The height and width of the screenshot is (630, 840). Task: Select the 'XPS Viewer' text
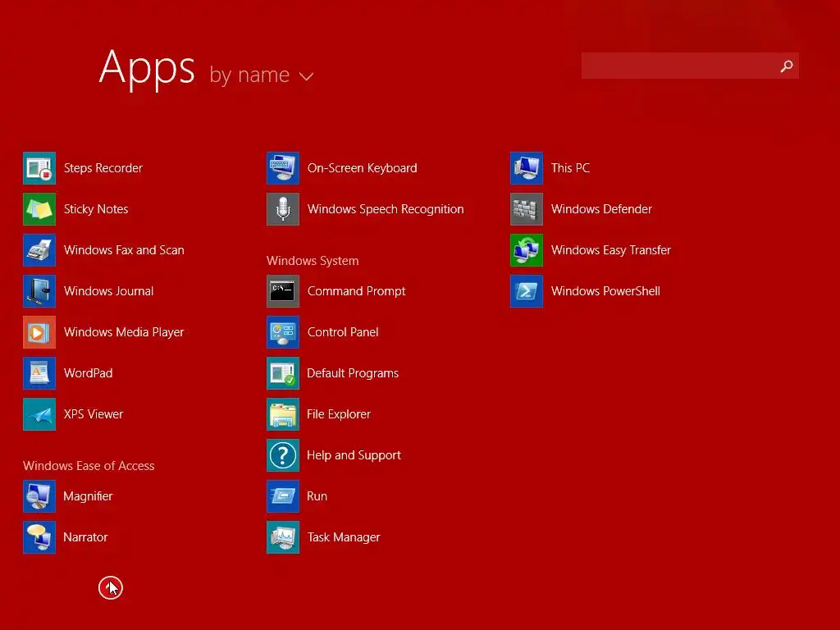(94, 414)
